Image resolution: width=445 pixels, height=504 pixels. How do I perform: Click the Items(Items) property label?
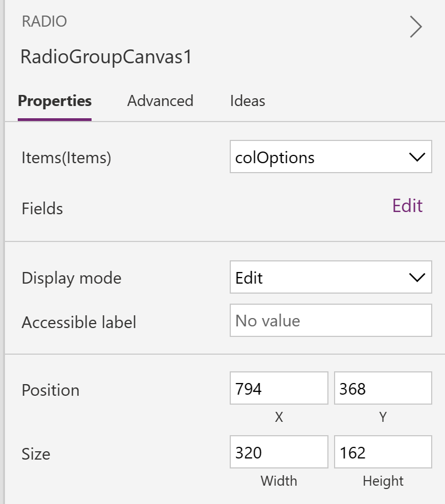tap(66, 158)
